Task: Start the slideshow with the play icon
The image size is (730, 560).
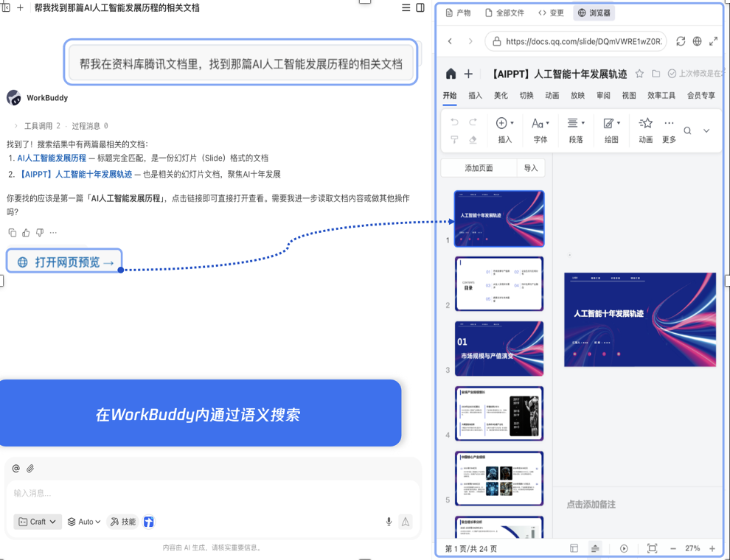Action: tap(624, 548)
